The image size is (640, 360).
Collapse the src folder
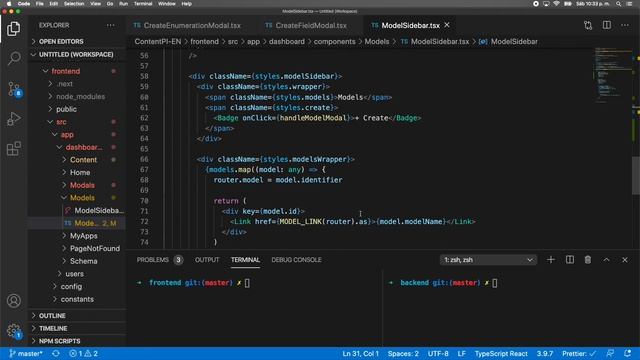point(61,122)
